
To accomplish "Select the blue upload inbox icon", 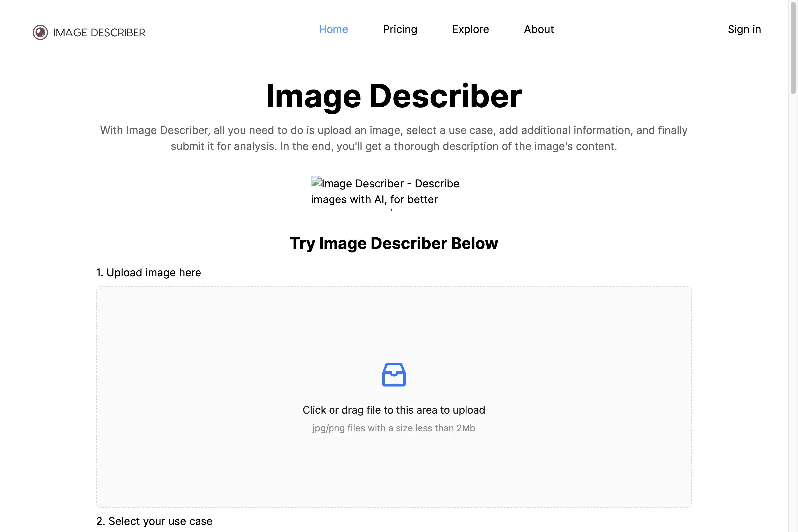I will [394, 375].
